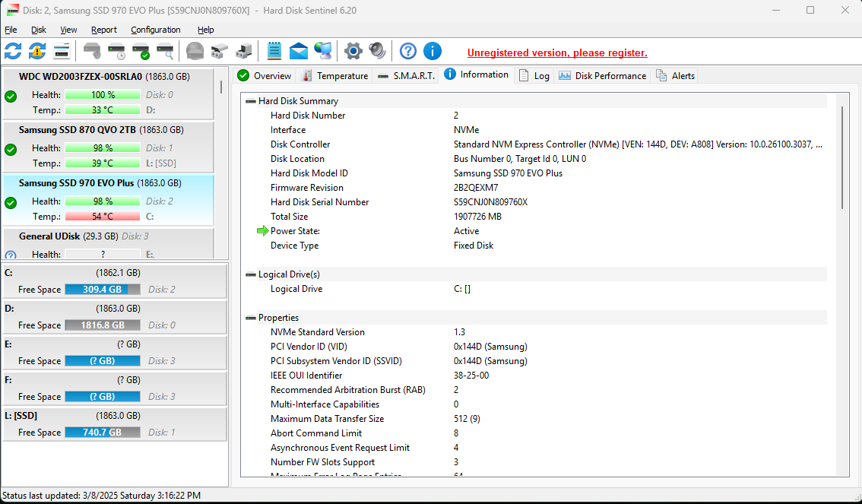This screenshot has width=862, height=504.
Task: Click the disk with shield toolbar icon
Action: coord(93,51)
